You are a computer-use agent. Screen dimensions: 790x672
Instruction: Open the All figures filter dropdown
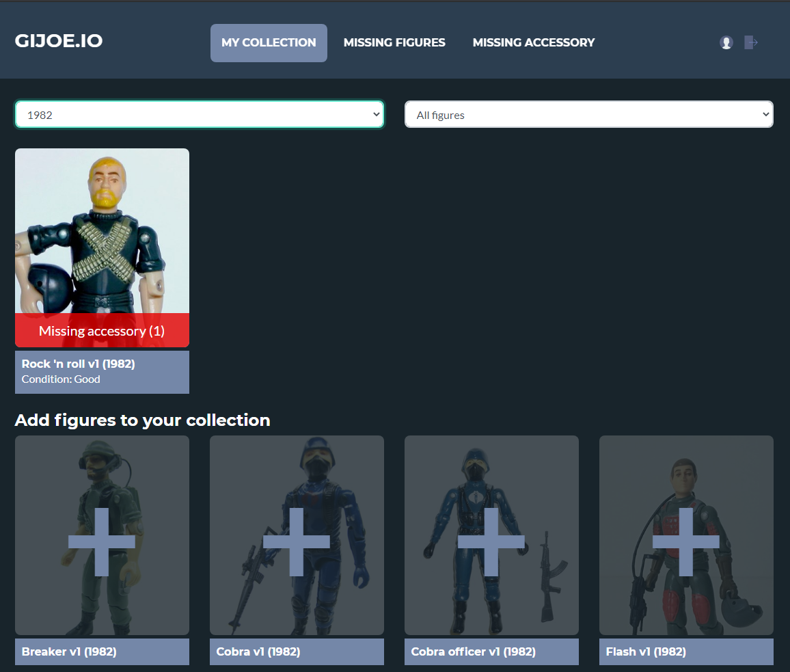589,114
